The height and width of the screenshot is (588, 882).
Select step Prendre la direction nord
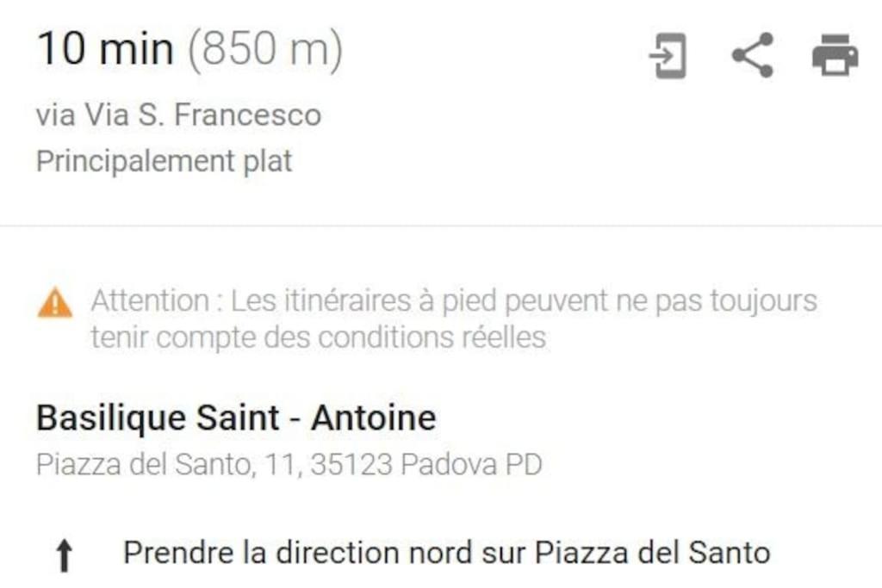click(x=447, y=553)
